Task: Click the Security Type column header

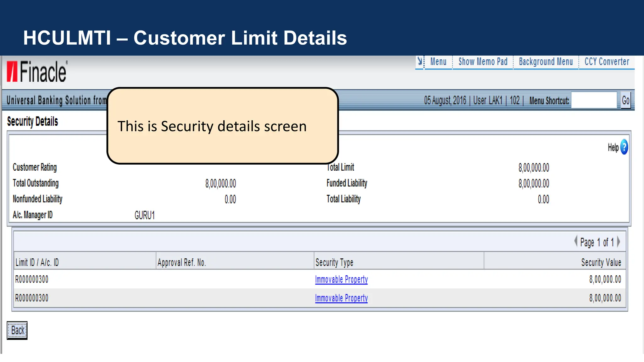Action: coord(334,262)
